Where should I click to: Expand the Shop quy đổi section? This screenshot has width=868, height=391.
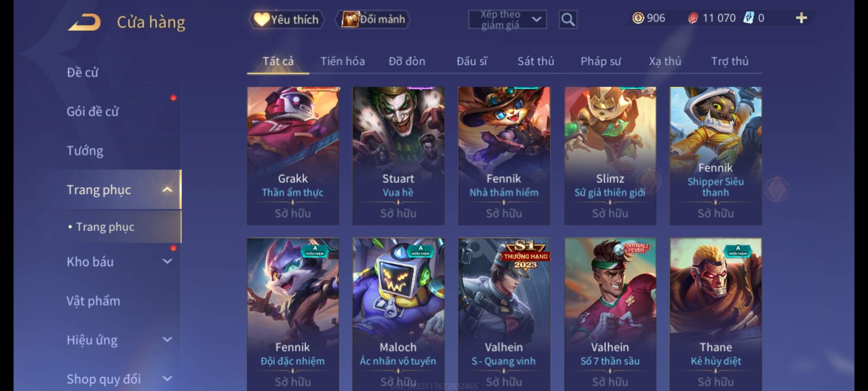coord(167,379)
